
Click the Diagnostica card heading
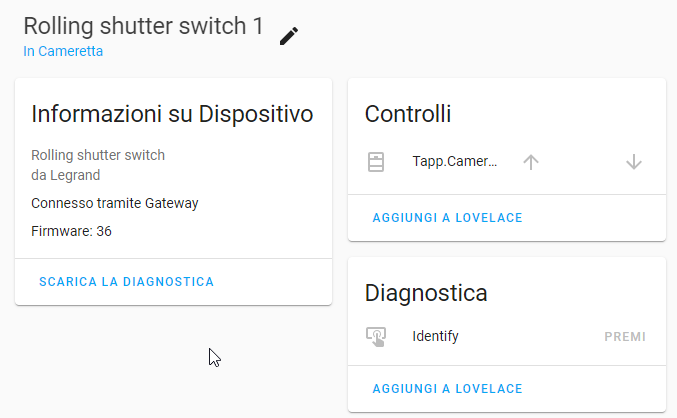coord(426,293)
